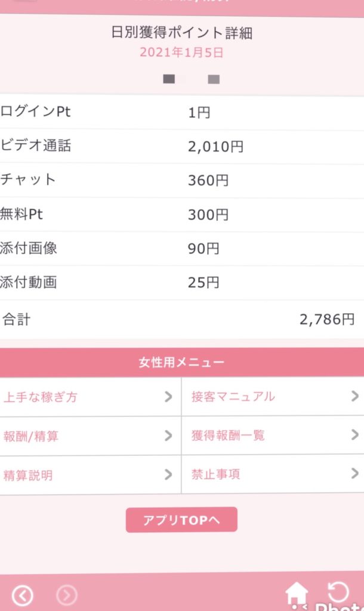Screen dimensions: 364x611
Task: Click the 女性用メニュー section header
Action: [x=181, y=362]
